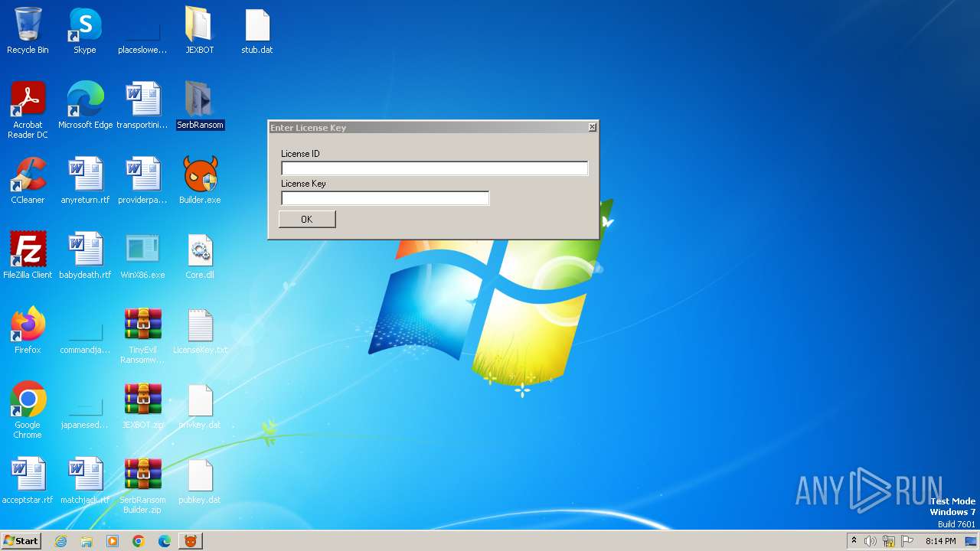
Task: Select the LicenseKey.txt file icon
Action: 200,331
